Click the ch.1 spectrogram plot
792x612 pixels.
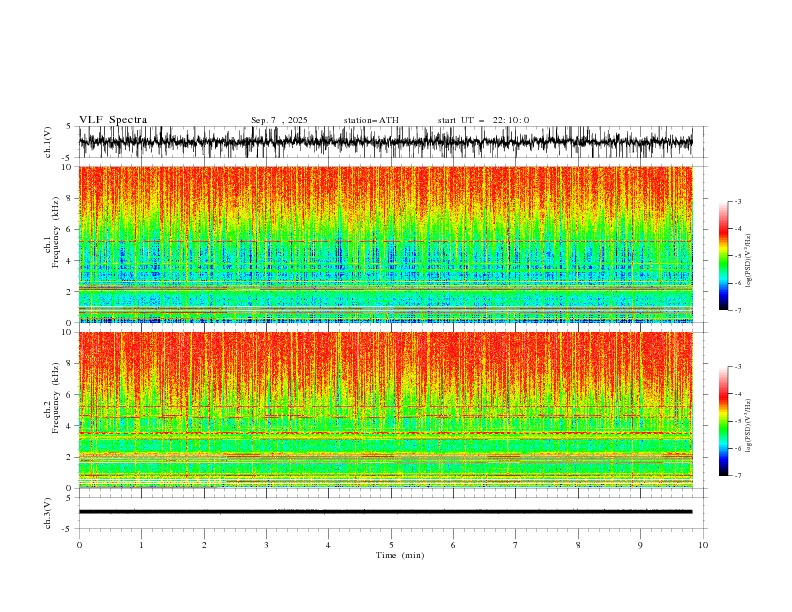coord(386,244)
